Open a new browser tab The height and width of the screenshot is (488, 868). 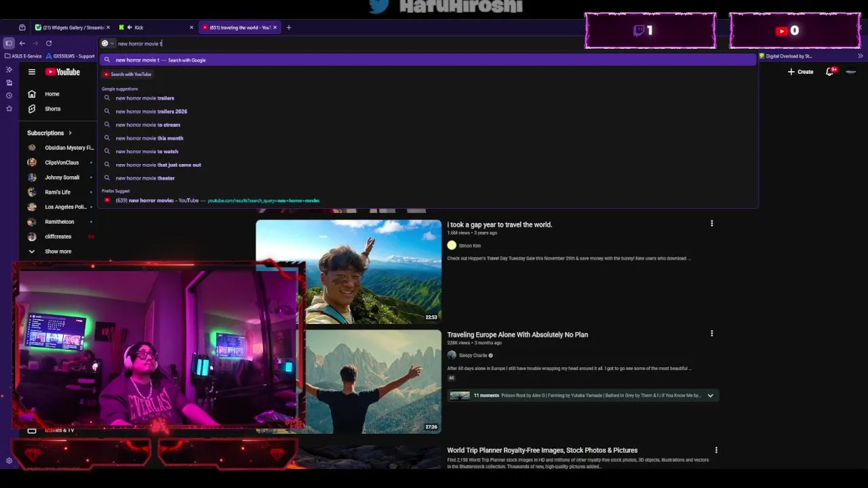pyautogui.click(x=289, y=28)
